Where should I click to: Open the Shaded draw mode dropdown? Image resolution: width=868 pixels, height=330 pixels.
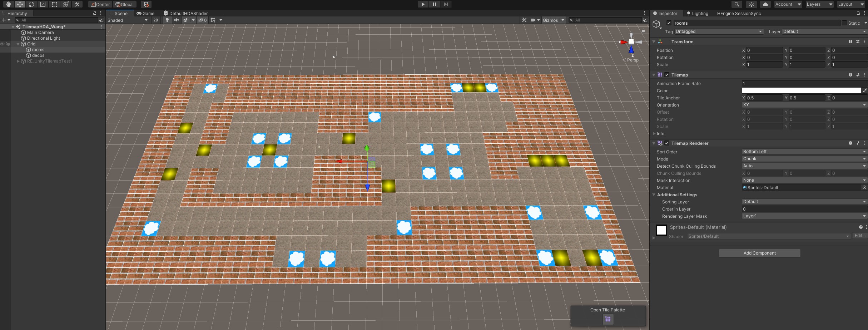click(x=128, y=20)
